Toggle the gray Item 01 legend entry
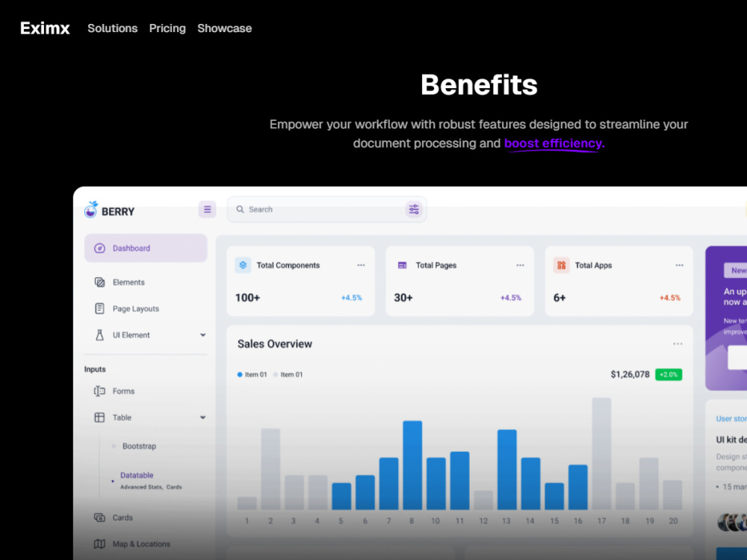 [288, 375]
